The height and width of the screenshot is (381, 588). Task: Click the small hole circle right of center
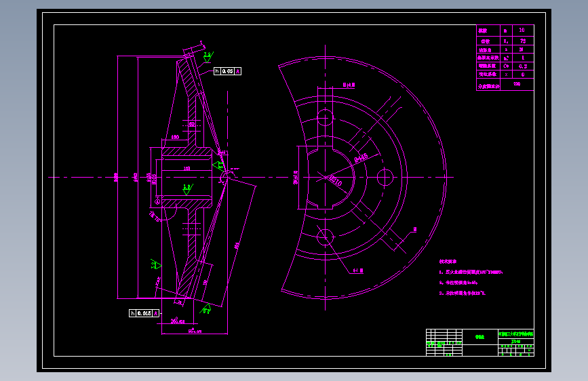[x=385, y=178]
